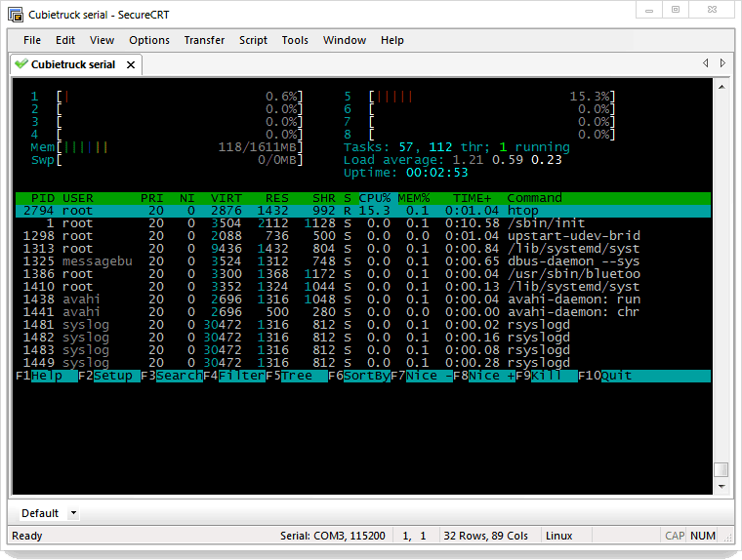Show previous tab with left arrow

pos(706,62)
